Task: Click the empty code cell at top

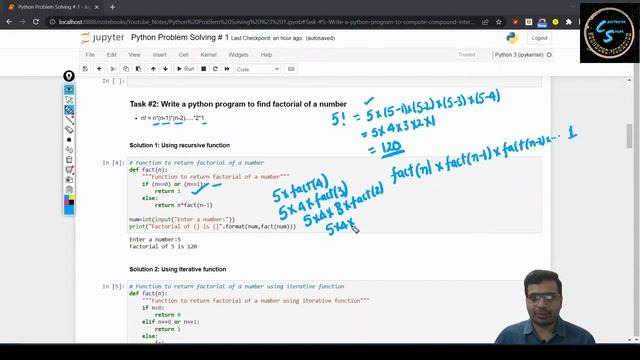Action: click(334, 81)
